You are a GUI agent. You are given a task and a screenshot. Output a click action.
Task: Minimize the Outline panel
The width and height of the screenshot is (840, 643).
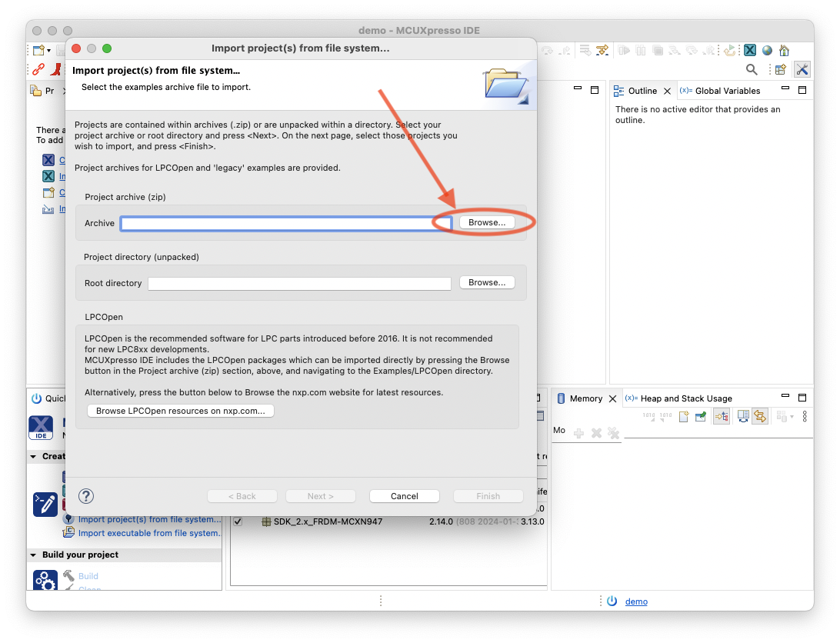tap(785, 88)
